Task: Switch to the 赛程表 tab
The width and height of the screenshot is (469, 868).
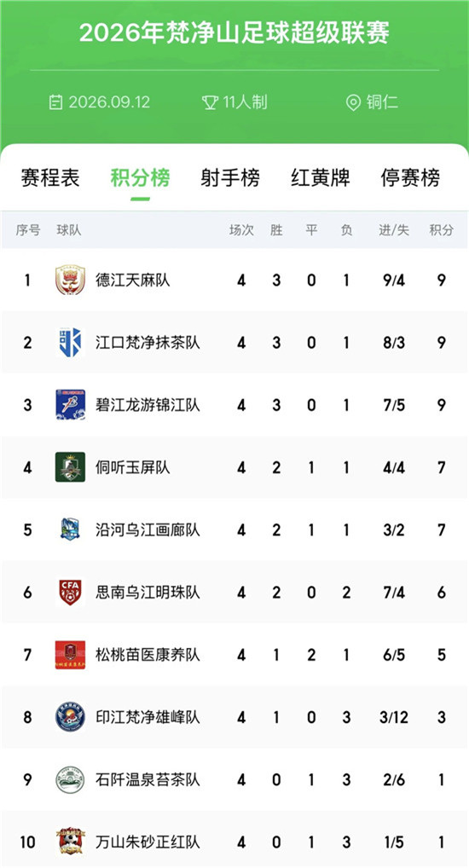Action: tap(50, 178)
